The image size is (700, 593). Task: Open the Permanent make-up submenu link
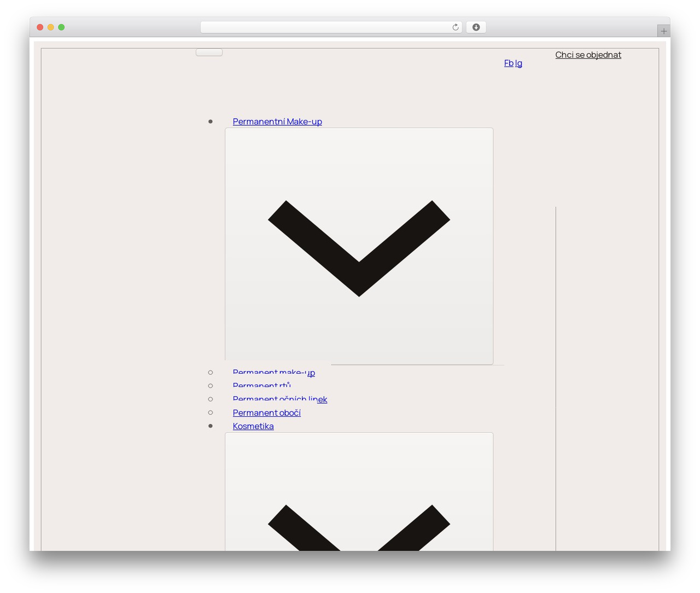274,373
